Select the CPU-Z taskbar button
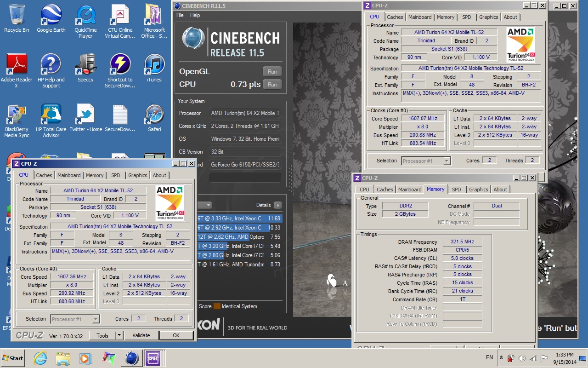Screen dimensions: 588x368 click(153, 358)
